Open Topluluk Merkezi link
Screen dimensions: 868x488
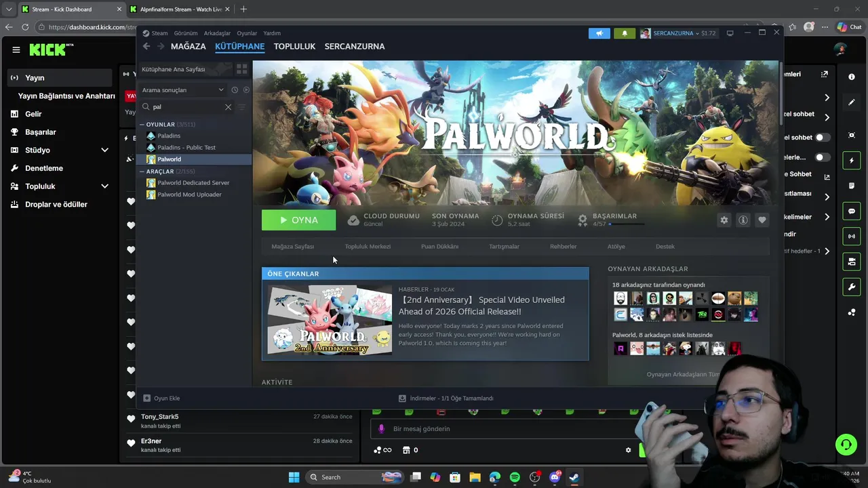pos(368,247)
